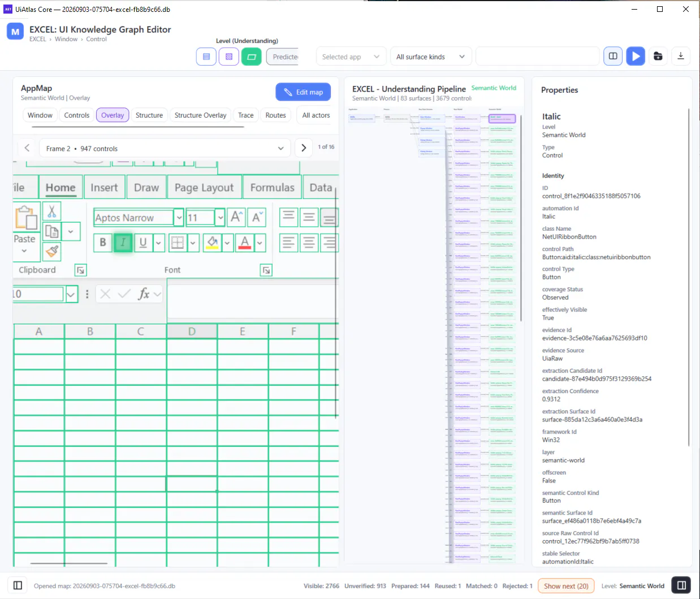The height and width of the screenshot is (599, 700).
Task: Open the Clipboard dialog launcher arrow
Action: coord(80,270)
